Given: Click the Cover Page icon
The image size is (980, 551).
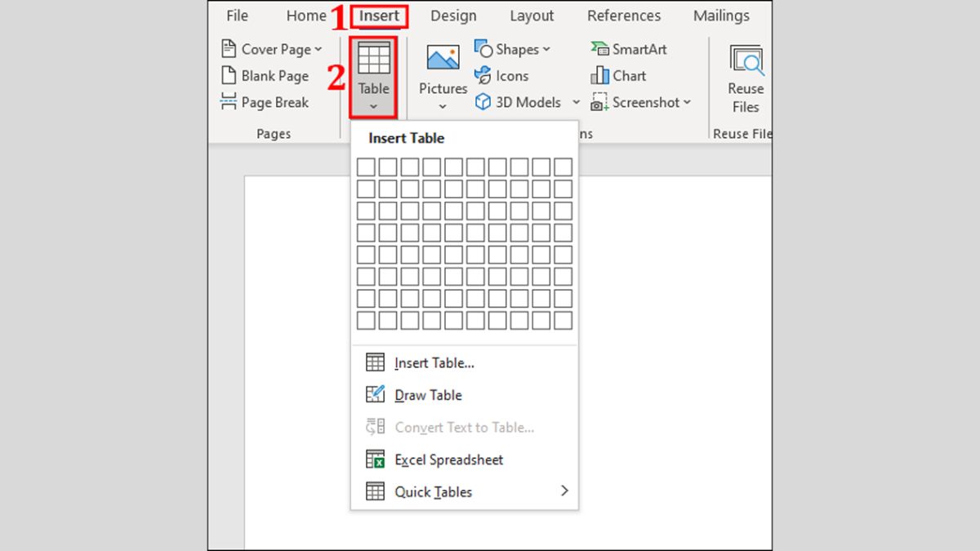Looking at the screenshot, I should (229, 49).
